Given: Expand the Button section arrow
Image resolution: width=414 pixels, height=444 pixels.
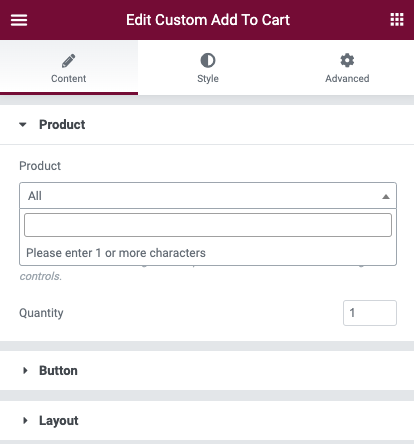Looking at the screenshot, I should pyautogui.click(x=25, y=371).
